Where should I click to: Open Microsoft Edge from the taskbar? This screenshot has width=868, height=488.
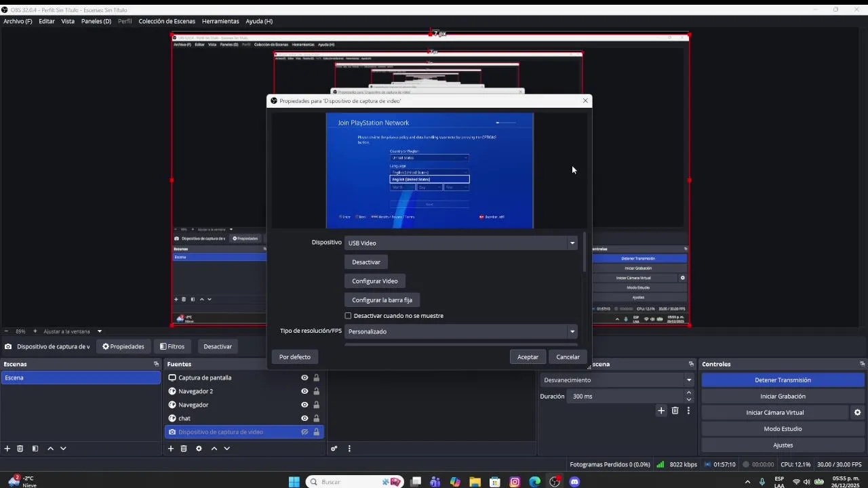coord(535,482)
